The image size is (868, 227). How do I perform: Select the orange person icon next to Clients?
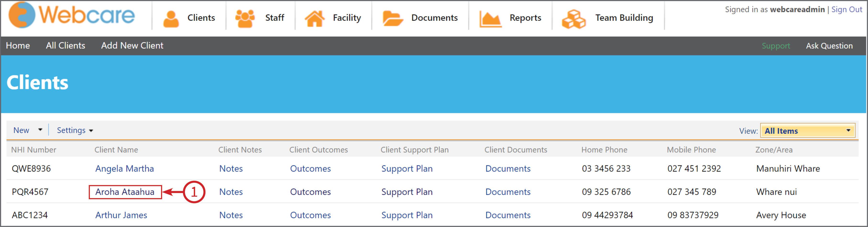(172, 17)
